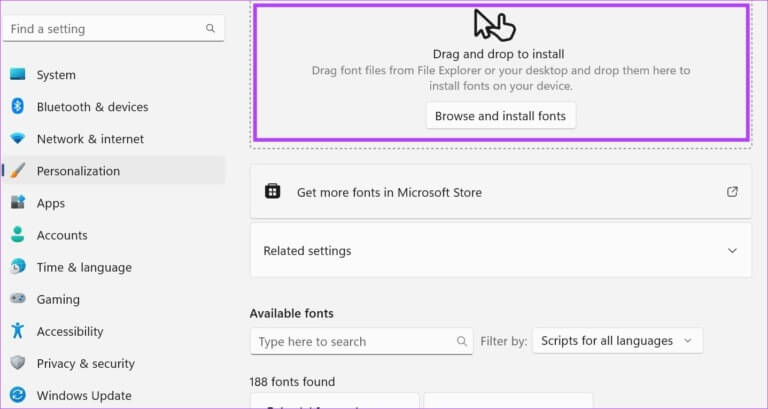Click the 188 fonts found text

click(292, 381)
